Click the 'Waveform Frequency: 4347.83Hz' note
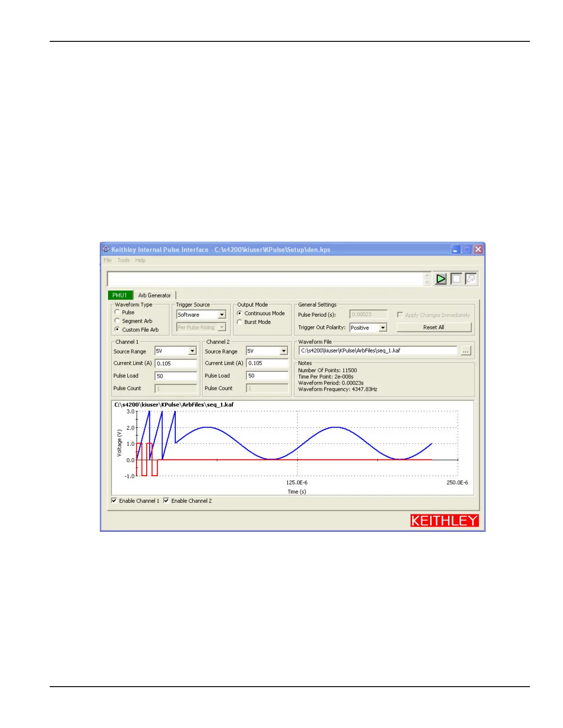 point(338,389)
